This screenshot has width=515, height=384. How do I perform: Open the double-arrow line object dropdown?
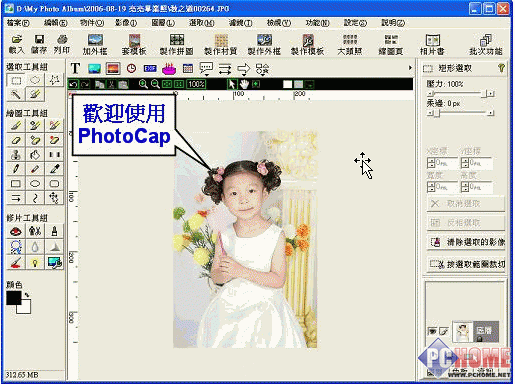tap(225, 69)
